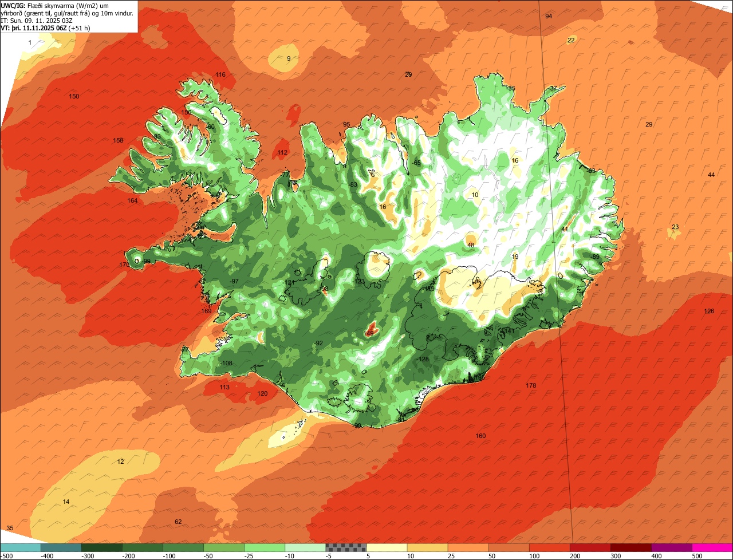
Task: Click the map value 12 south-west of Iceland
Action: point(120,462)
